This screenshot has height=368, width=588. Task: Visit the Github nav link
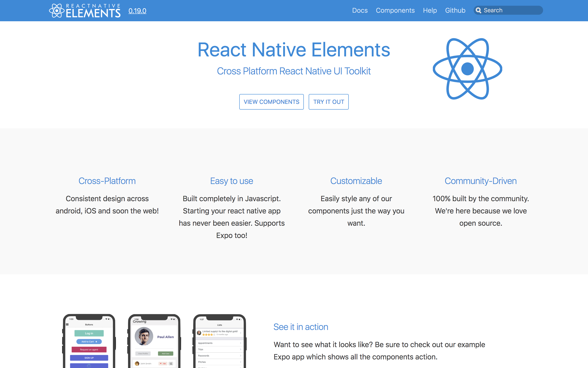[455, 10]
